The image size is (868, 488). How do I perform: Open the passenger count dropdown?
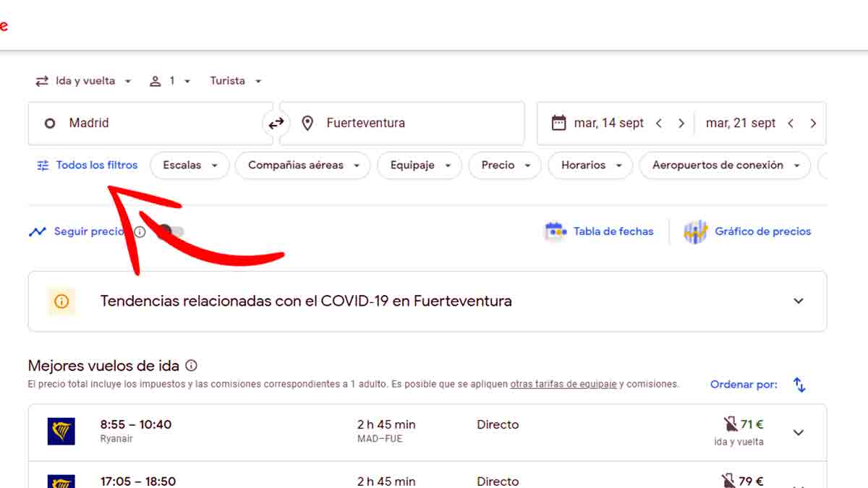[170, 81]
